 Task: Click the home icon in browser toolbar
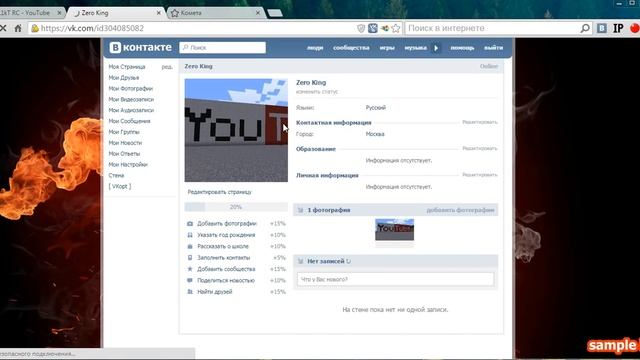point(18,28)
